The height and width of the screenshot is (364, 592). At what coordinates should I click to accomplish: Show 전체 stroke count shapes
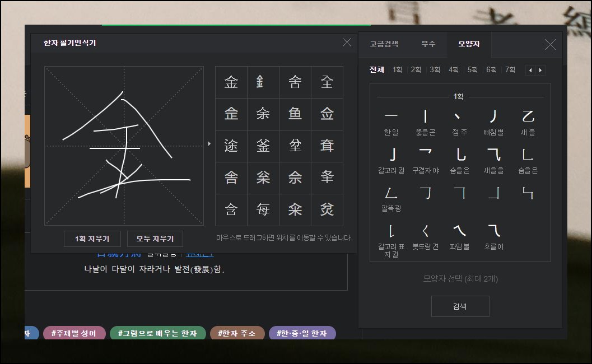[376, 69]
